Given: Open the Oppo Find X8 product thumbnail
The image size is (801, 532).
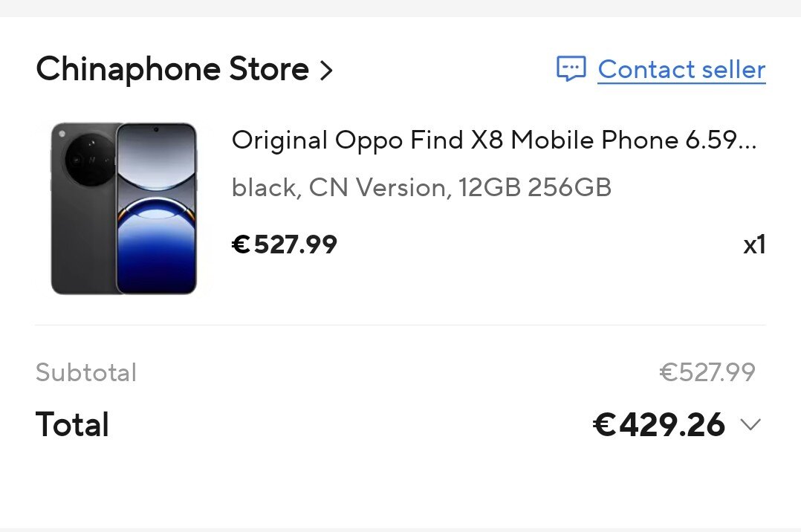Looking at the screenshot, I should (124, 209).
